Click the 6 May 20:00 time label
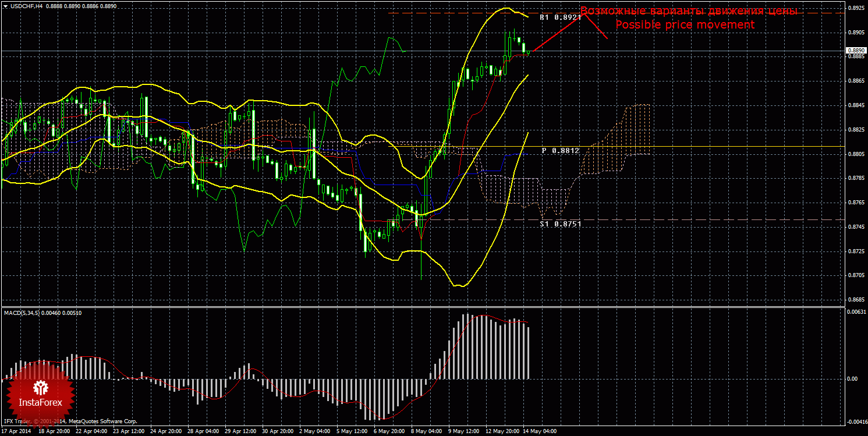The image size is (868, 436). (389, 432)
